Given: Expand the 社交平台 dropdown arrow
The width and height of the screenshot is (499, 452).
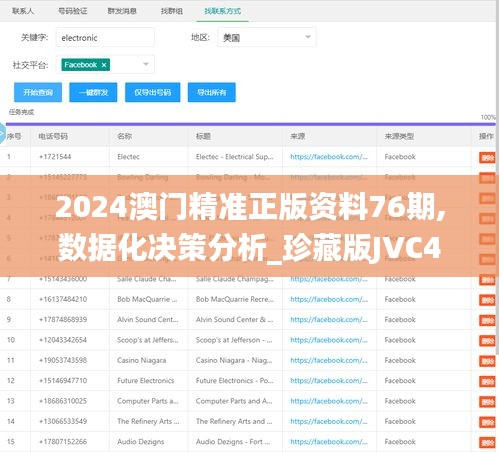Looking at the screenshot, I should (146, 64).
